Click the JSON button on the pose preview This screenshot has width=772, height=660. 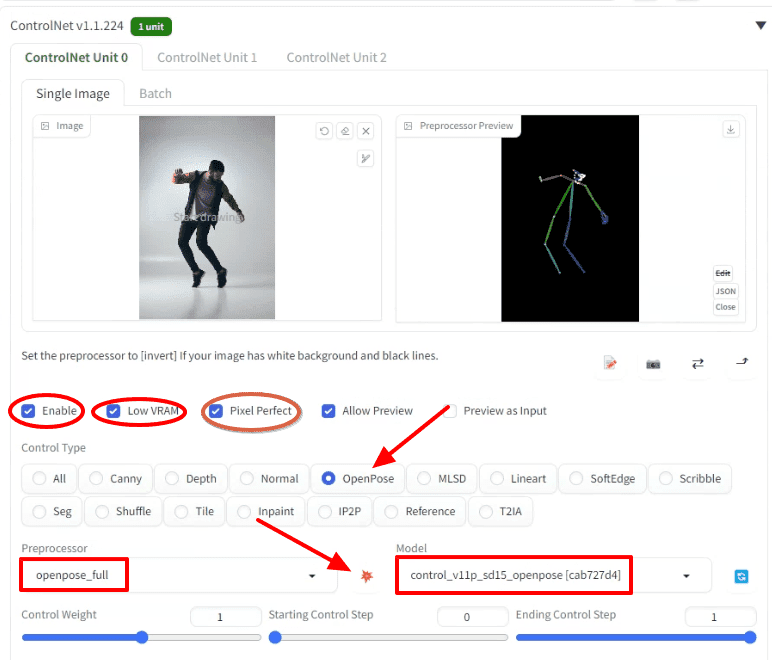725,291
